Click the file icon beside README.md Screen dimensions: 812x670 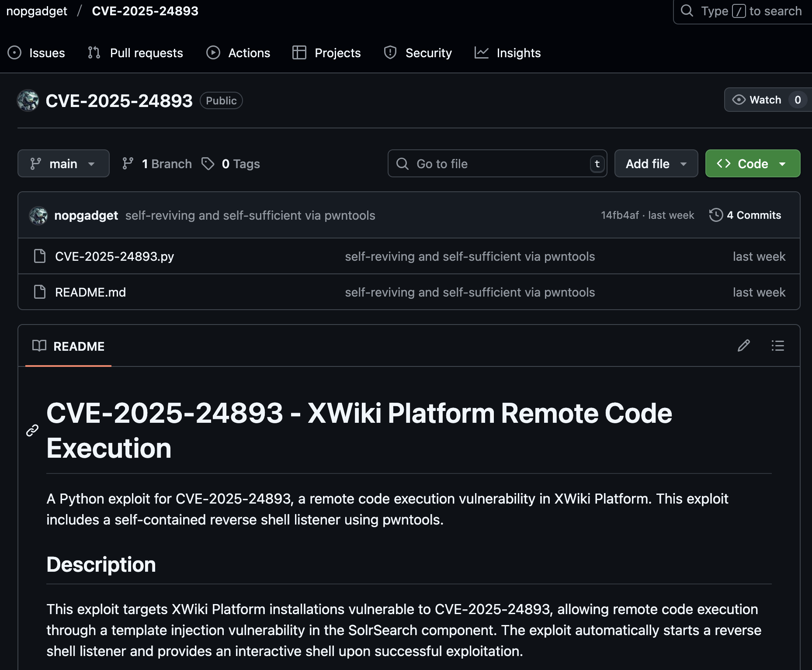[40, 292]
